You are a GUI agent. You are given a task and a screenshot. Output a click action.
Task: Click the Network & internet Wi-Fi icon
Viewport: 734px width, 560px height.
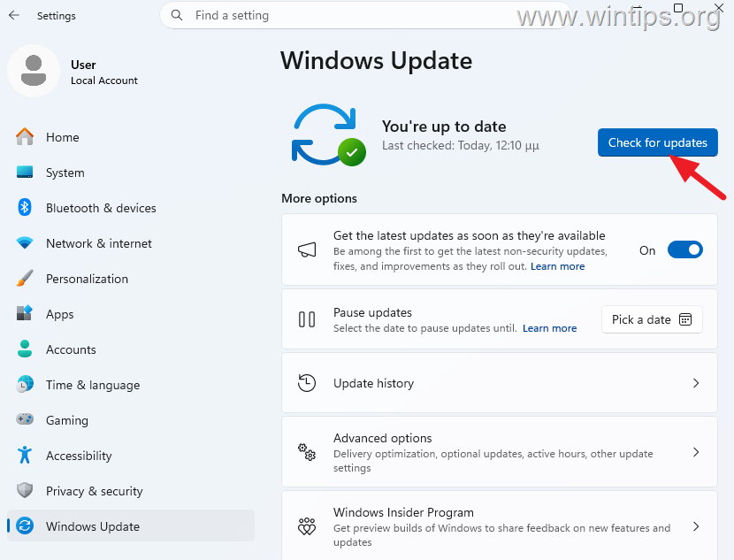25,243
